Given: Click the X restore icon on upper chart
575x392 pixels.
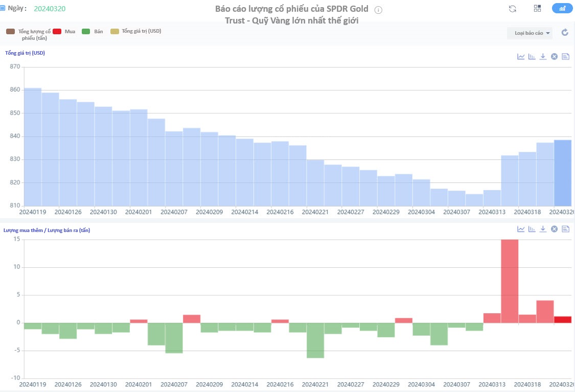Looking at the screenshot, I should pos(555,56).
